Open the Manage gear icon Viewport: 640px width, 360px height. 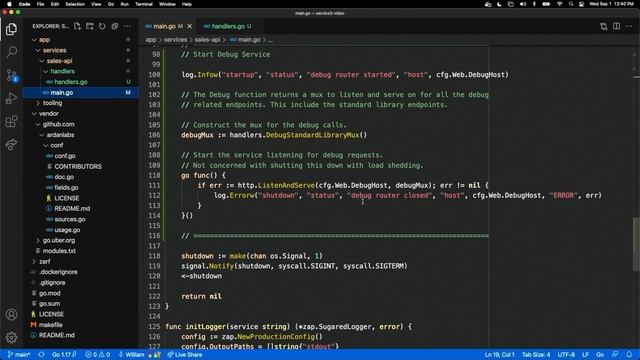(x=11, y=337)
